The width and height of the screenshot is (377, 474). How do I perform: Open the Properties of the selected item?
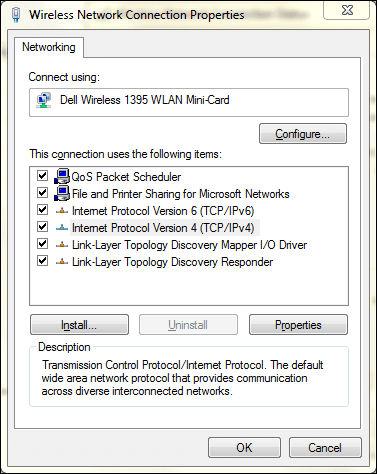(x=298, y=325)
